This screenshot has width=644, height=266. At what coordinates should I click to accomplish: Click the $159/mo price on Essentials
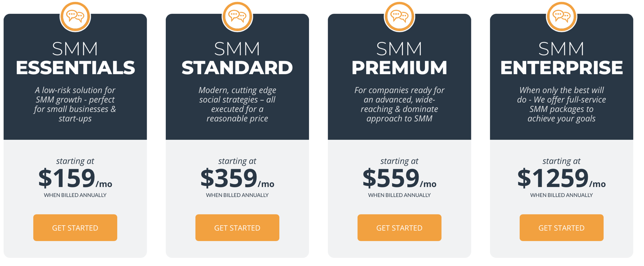pos(75,178)
